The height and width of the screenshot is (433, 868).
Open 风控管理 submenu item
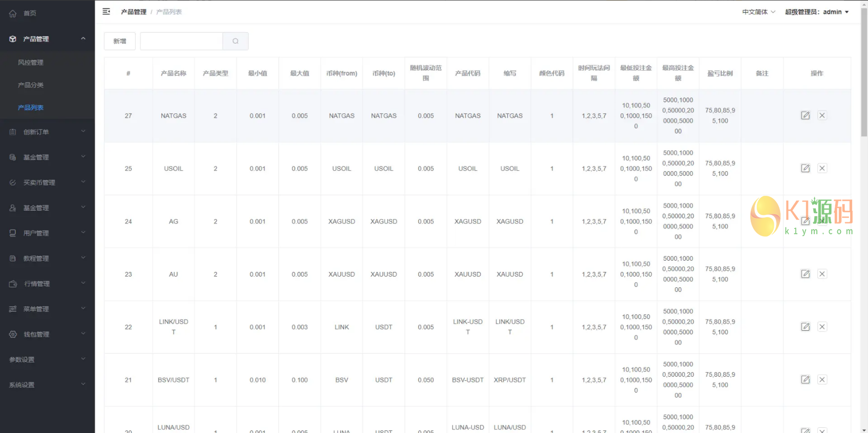[x=31, y=62]
